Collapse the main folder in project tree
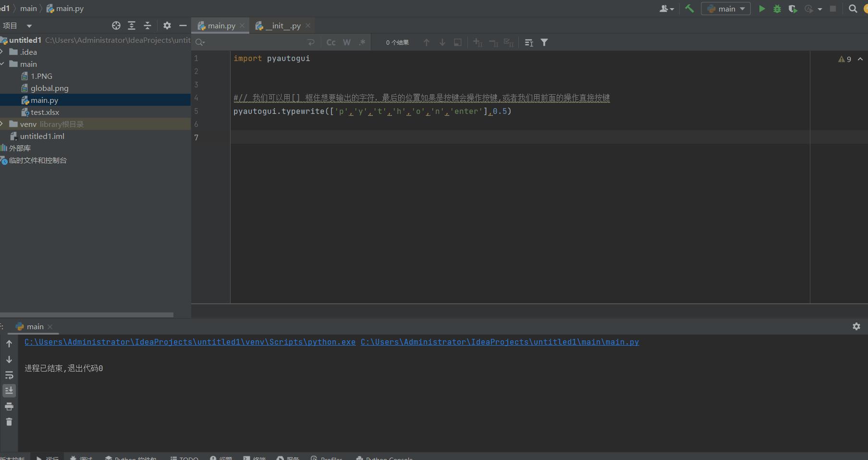868x460 pixels. tap(2, 64)
